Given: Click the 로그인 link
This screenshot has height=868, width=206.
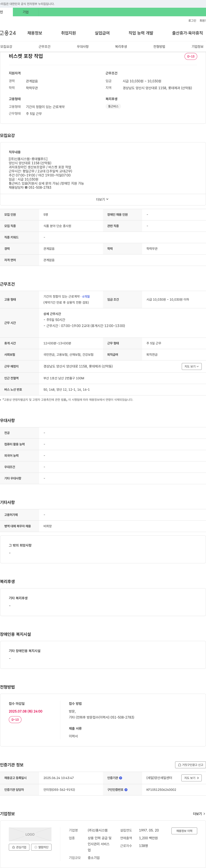Looking at the screenshot, I should click(x=192, y=21).
